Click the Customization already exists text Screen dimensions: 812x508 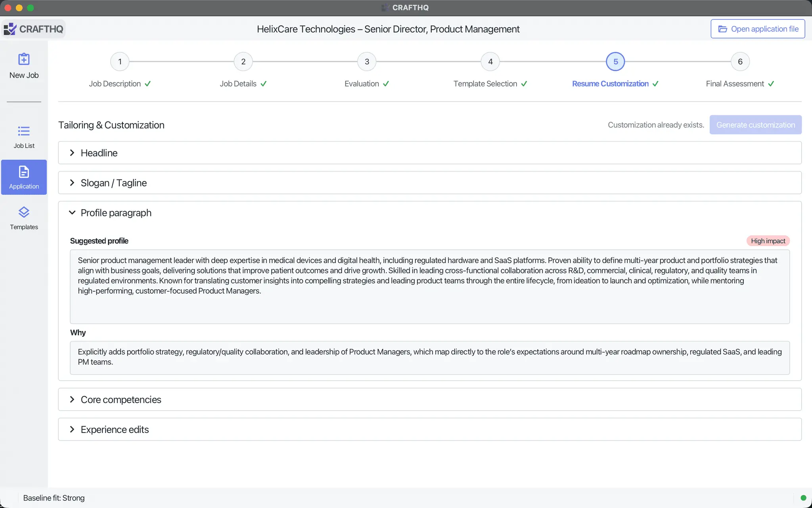click(x=656, y=125)
